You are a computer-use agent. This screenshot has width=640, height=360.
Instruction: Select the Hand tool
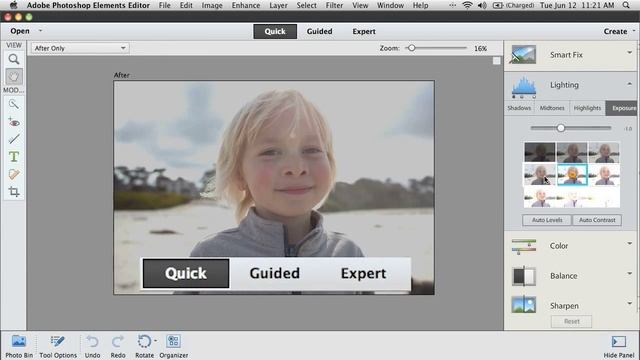pyautogui.click(x=14, y=77)
